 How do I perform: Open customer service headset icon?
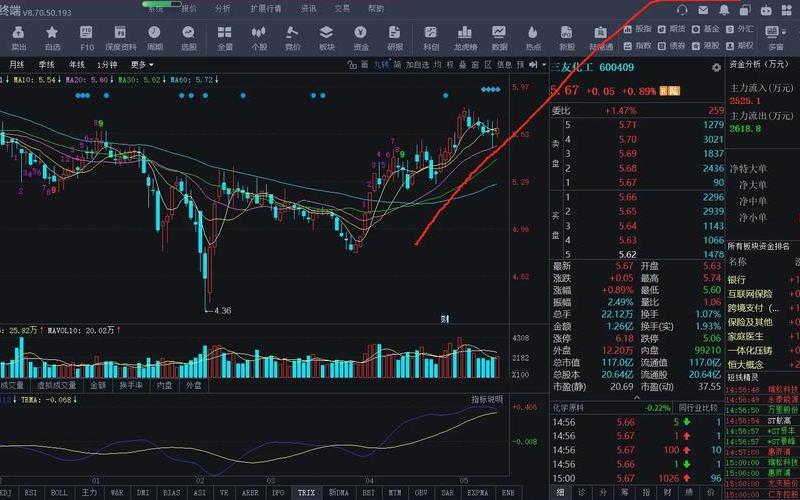(682, 10)
